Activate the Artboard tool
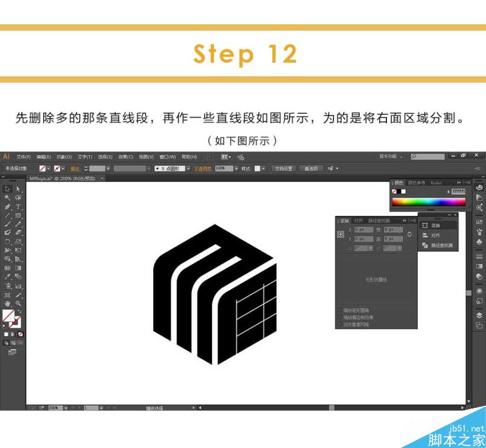This screenshot has width=486, height=448. (7, 295)
